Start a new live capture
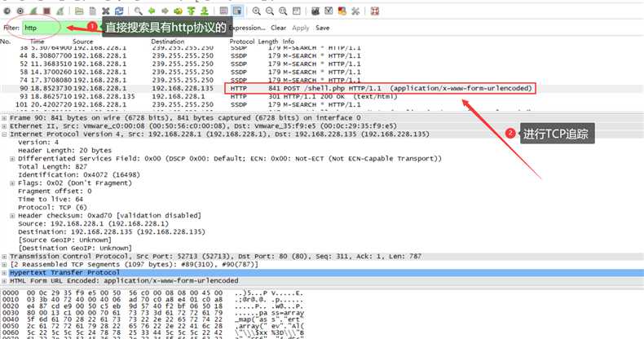644x339 pixels. point(33,11)
